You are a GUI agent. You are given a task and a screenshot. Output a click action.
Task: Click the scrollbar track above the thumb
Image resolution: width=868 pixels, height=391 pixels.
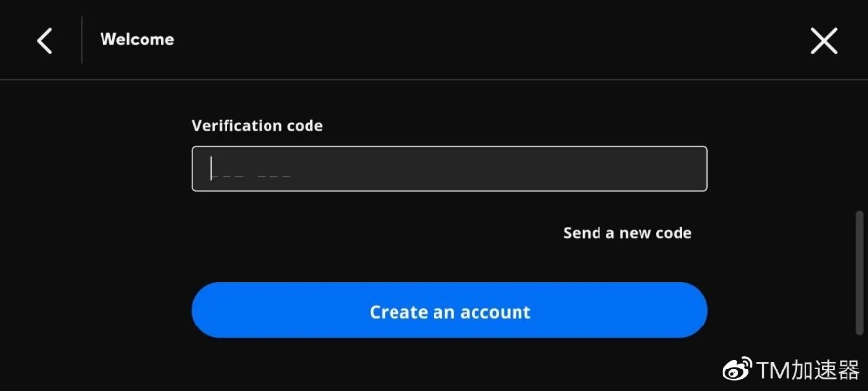(x=859, y=147)
